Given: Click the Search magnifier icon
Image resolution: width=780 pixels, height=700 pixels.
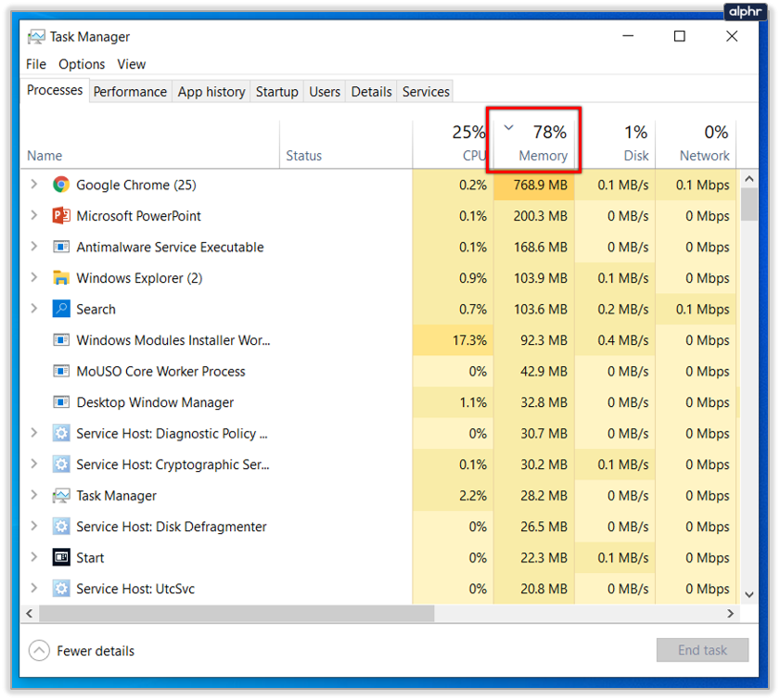Looking at the screenshot, I should pos(60,310).
